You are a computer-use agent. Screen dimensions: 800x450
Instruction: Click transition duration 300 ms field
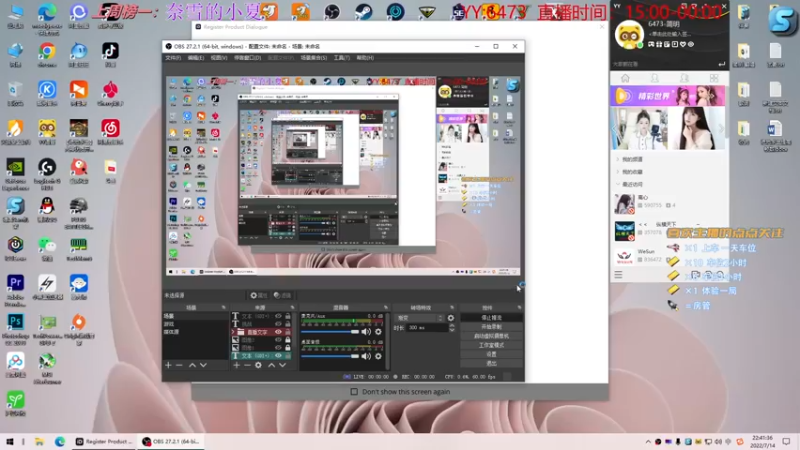coord(426,328)
